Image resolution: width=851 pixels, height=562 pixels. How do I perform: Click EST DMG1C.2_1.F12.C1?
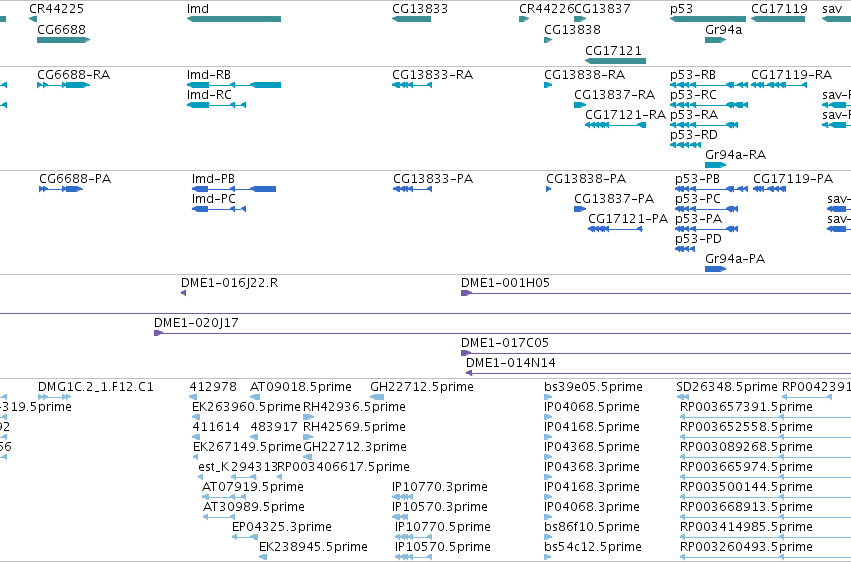click(x=54, y=397)
